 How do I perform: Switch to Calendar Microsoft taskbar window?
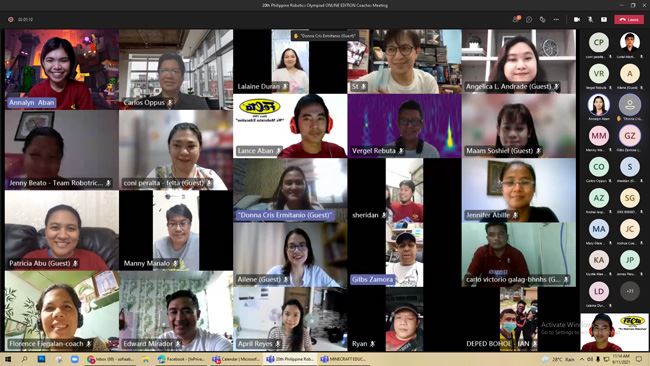(x=236, y=359)
